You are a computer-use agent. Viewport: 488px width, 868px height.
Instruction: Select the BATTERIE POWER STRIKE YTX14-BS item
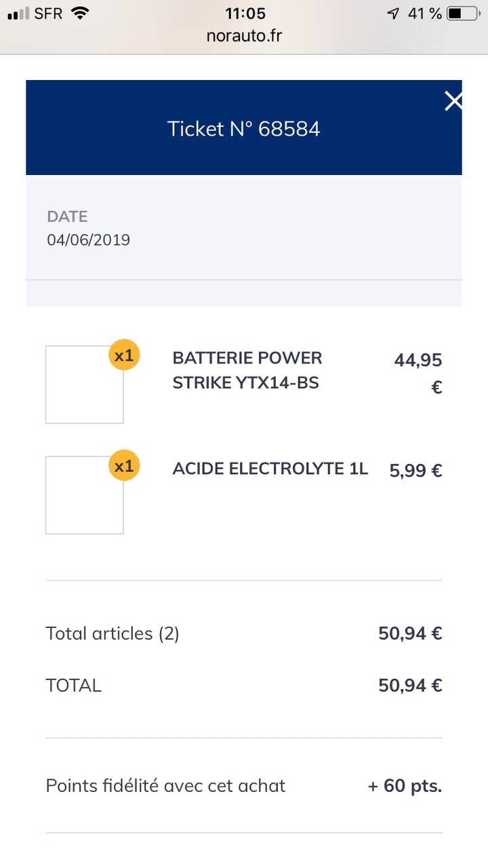tap(247, 370)
